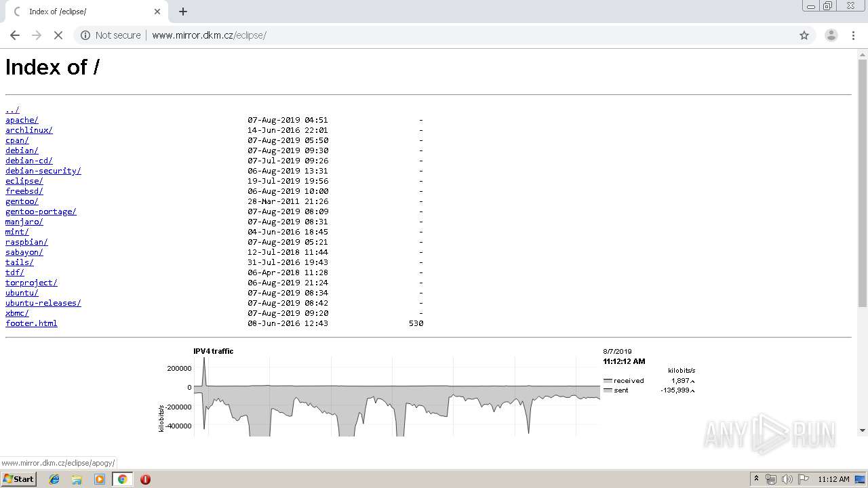Viewport: 868px width, 488px height.
Task: Open the freebsd/ directory
Action: coord(24,191)
